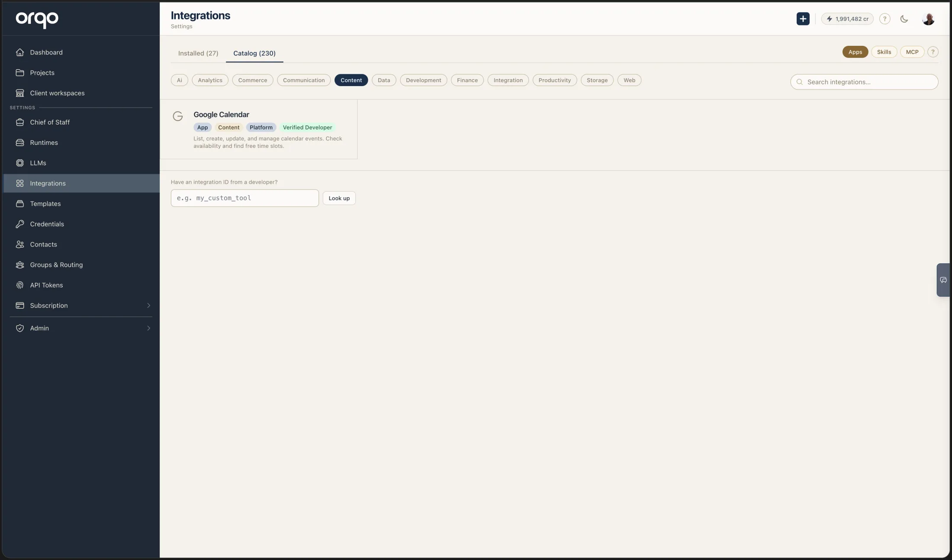Select the Skills filter pill

tap(884, 52)
